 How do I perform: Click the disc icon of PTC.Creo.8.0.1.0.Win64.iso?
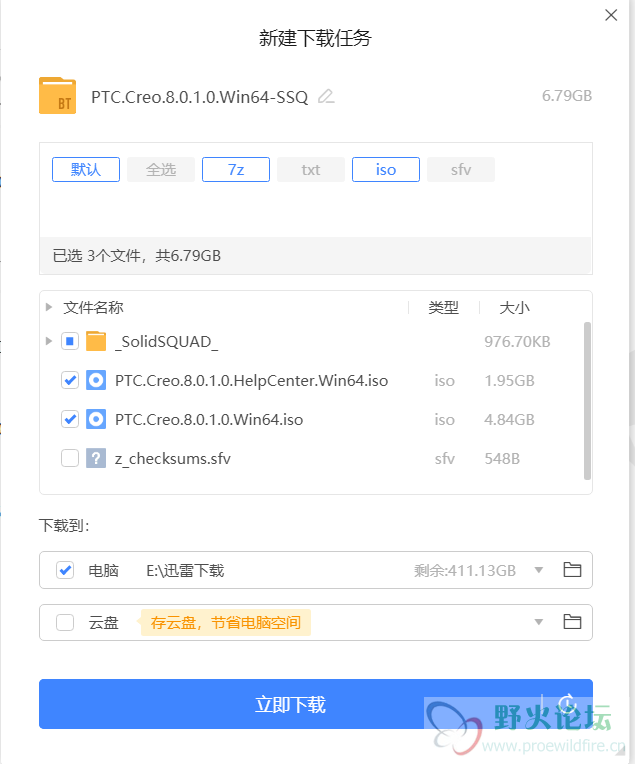pyautogui.click(x=96, y=419)
